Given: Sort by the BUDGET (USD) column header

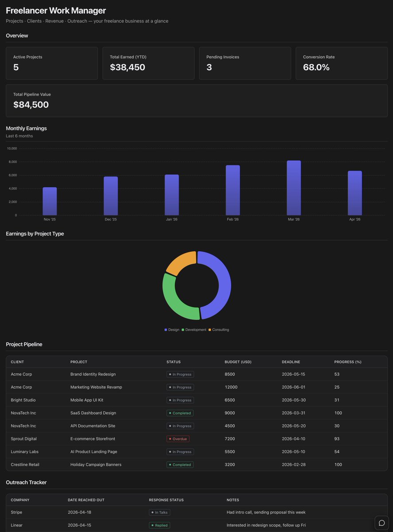Looking at the screenshot, I should click(x=238, y=362).
